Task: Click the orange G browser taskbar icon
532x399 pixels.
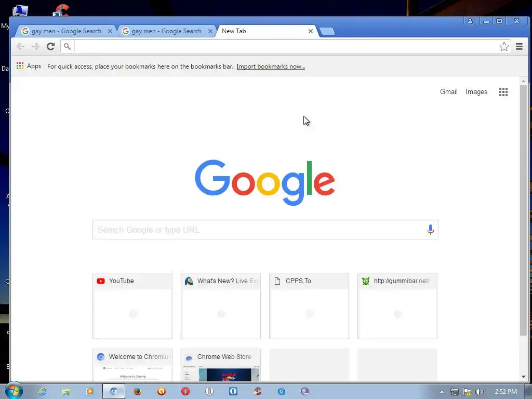Action: 162,392
